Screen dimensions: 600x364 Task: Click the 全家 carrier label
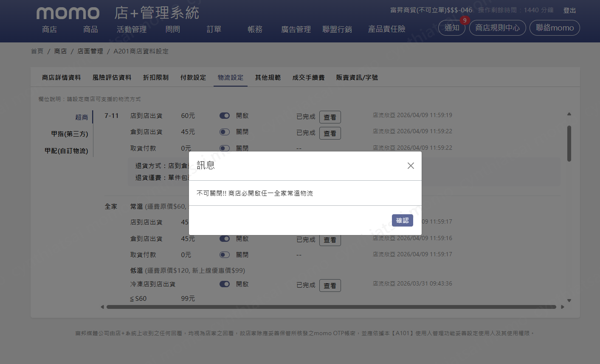click(x=111, y=207)
